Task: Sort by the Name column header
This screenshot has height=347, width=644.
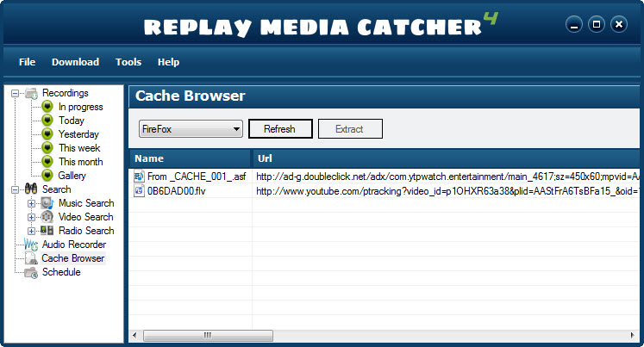Action: pos(191,158)
